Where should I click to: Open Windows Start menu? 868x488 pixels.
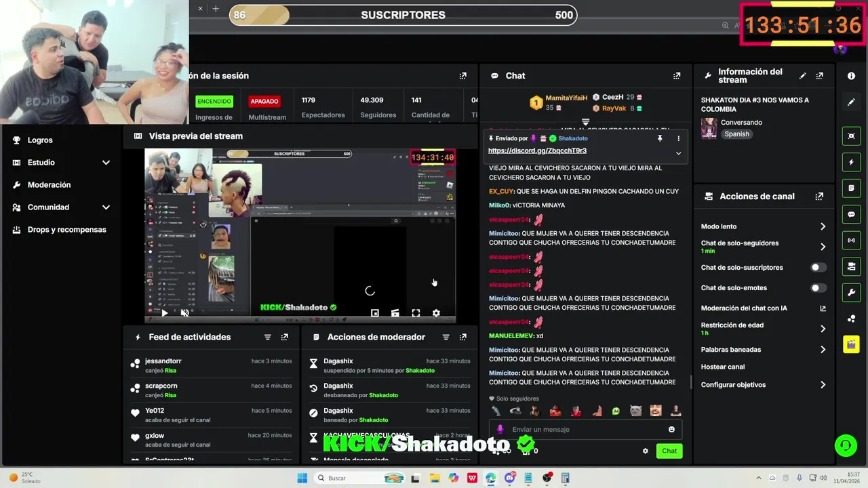[x=302, y=478]
